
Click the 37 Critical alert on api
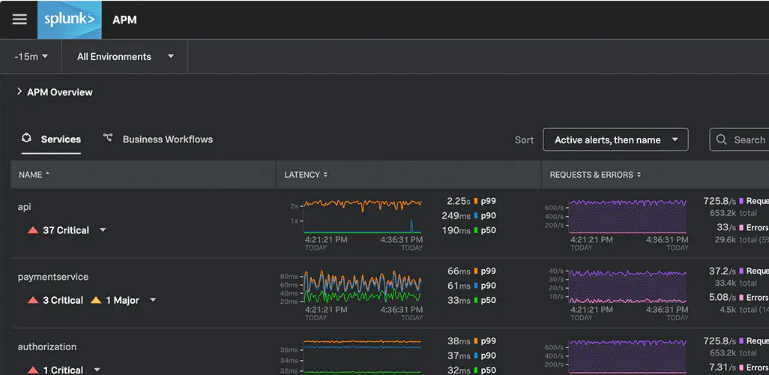(x=66, y=230)
